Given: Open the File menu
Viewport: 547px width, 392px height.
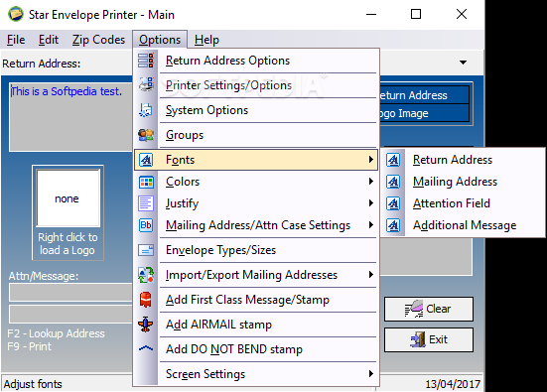Looking at the screenshot, I should pos(16,40).
